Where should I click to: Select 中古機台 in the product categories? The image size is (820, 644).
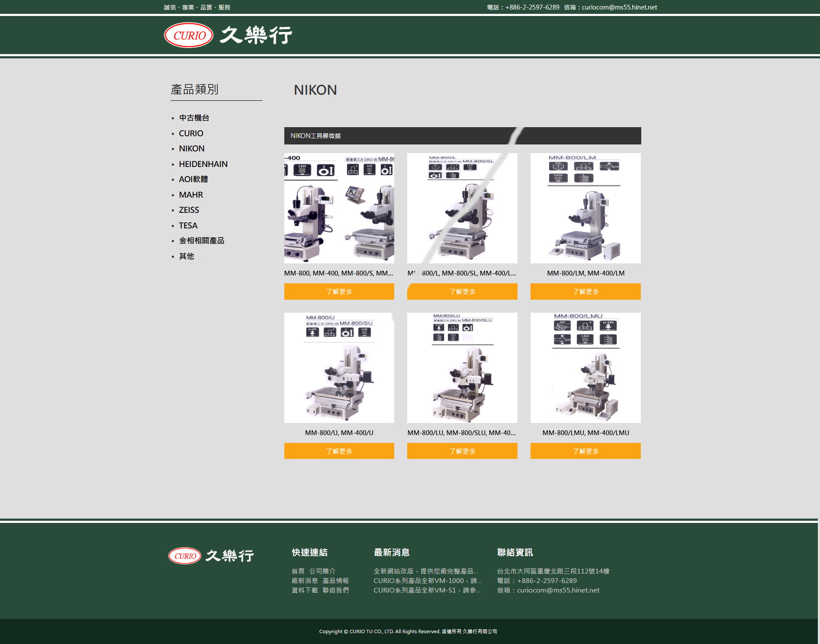tap(194, 118)
